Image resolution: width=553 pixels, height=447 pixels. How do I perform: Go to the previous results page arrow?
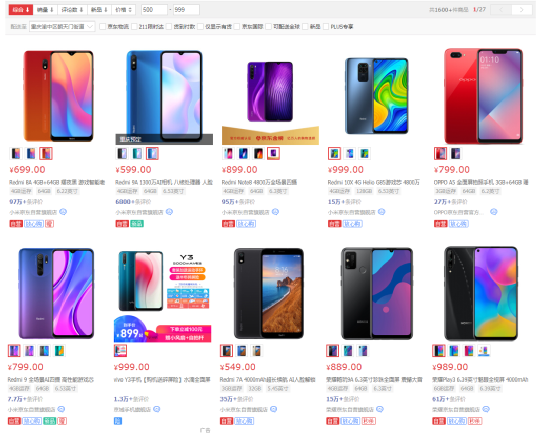pos(501,10)
